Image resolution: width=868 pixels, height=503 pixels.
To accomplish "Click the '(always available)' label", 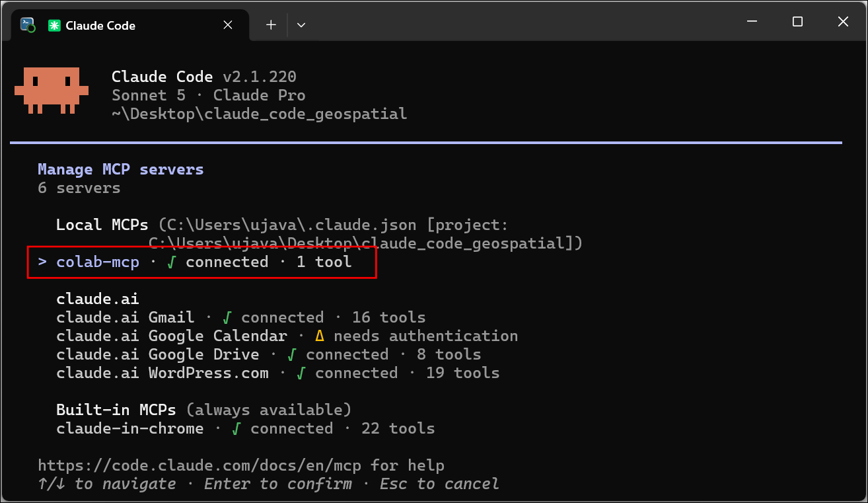I will pyautogui.click(x=269, y=410).
